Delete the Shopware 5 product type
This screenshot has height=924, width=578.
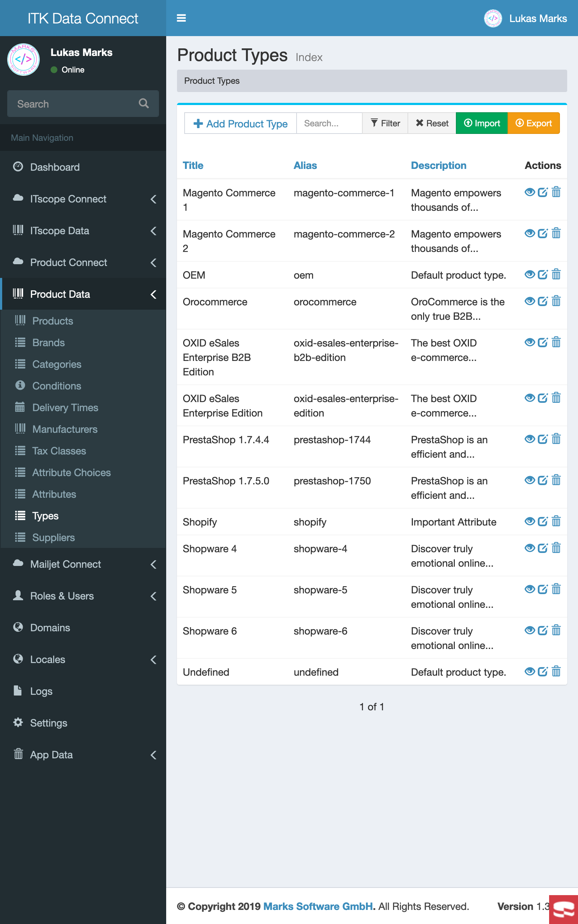pos(556,589)
